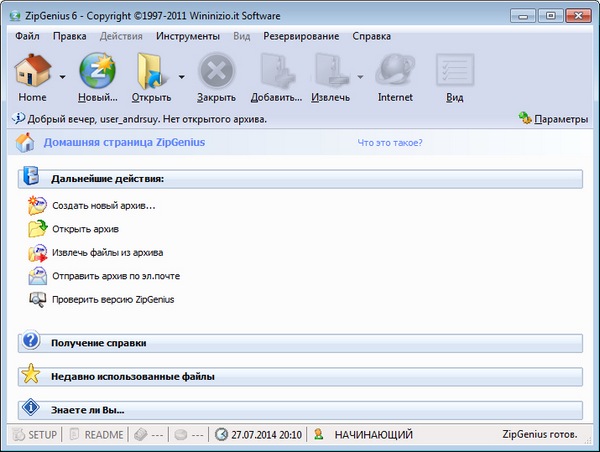Open the Резервирование menu
Screen dimensions: 600x452
(300, 36)
